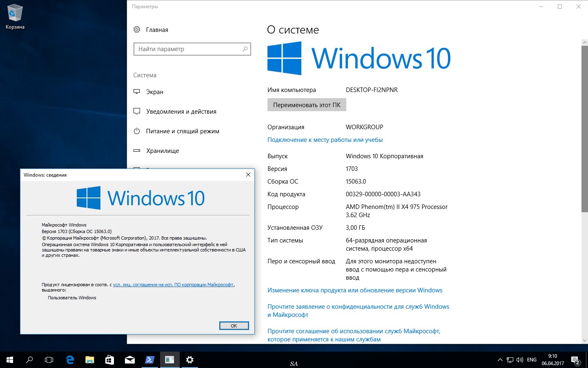Click the Питание power icon in sidebar
Viewport: 588px width, 368px height.
(x=137, y=131)
